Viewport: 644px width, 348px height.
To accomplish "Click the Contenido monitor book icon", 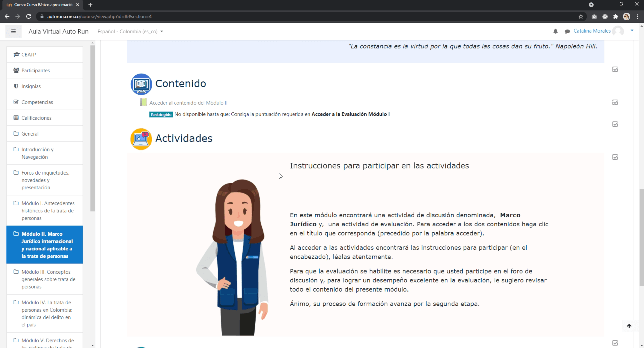I will [x=141, y=84].
